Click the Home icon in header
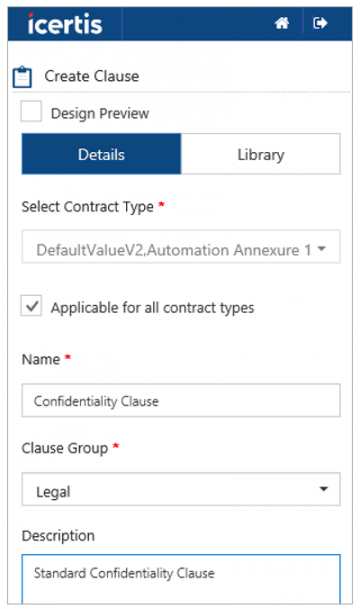 282,23
